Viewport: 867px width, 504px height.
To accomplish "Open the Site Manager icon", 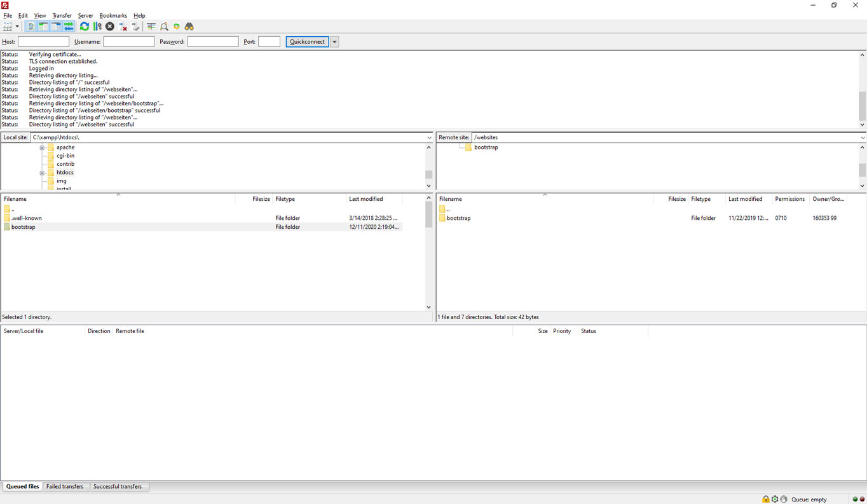I will pos(8,27).
